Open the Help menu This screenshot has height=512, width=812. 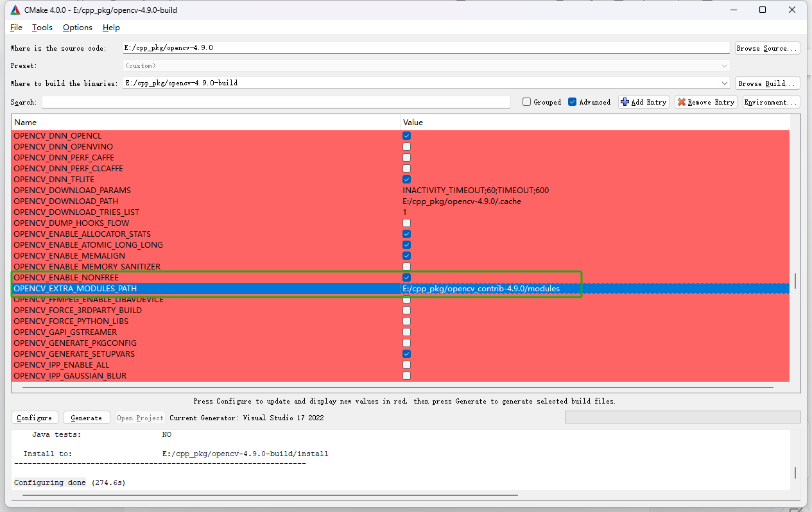(x=110, y=27)
